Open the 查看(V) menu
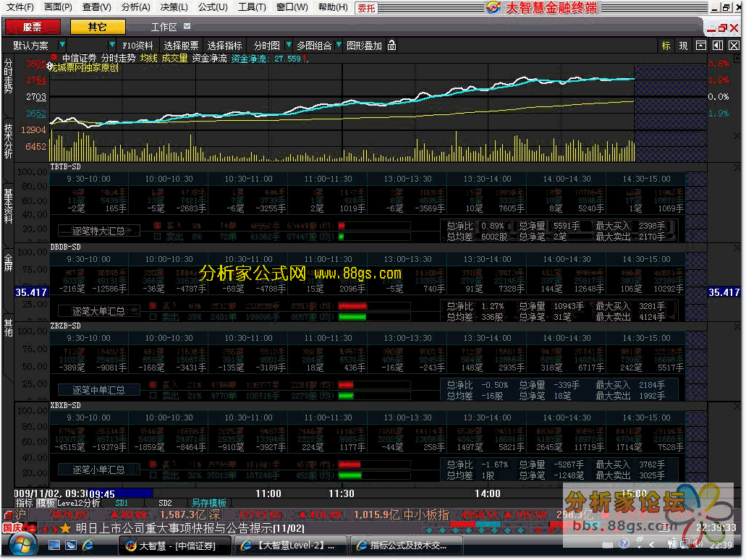Image resolution: width=746 pixels, height=560 pixels. [96, 7]
